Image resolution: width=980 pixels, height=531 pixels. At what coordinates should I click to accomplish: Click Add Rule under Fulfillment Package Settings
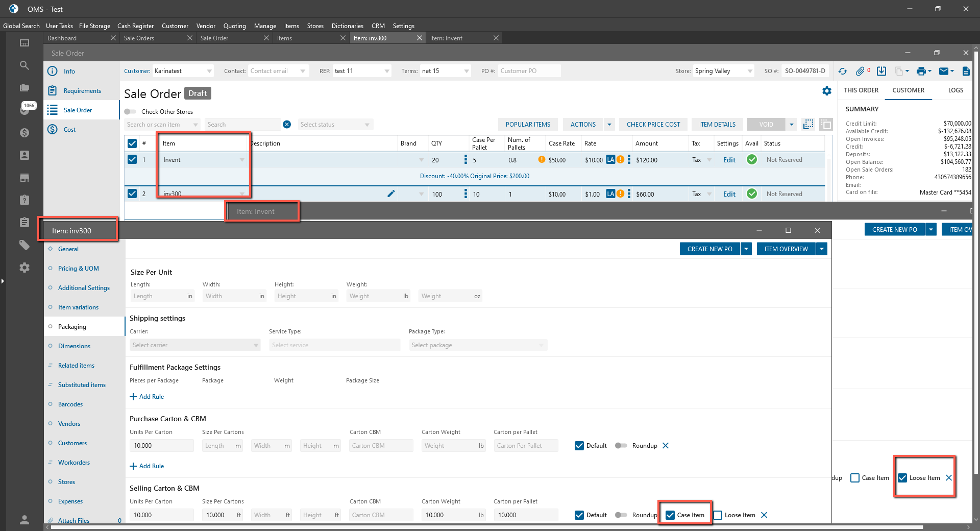147,397
